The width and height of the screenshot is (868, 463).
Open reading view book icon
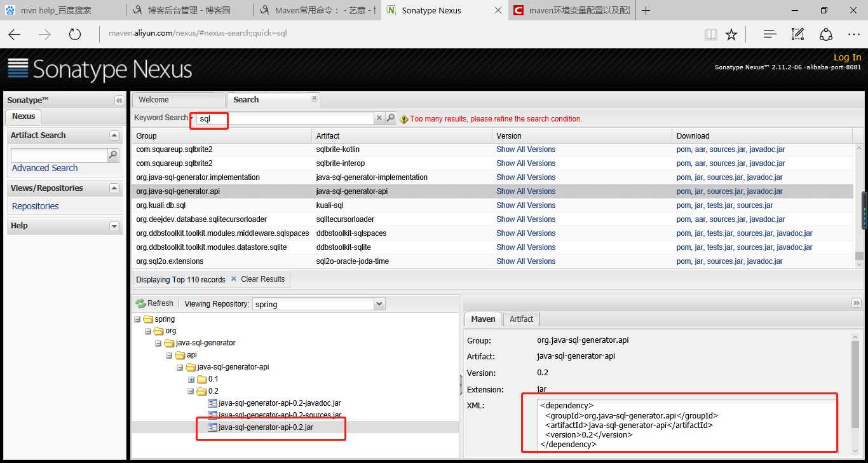point(711,34)
